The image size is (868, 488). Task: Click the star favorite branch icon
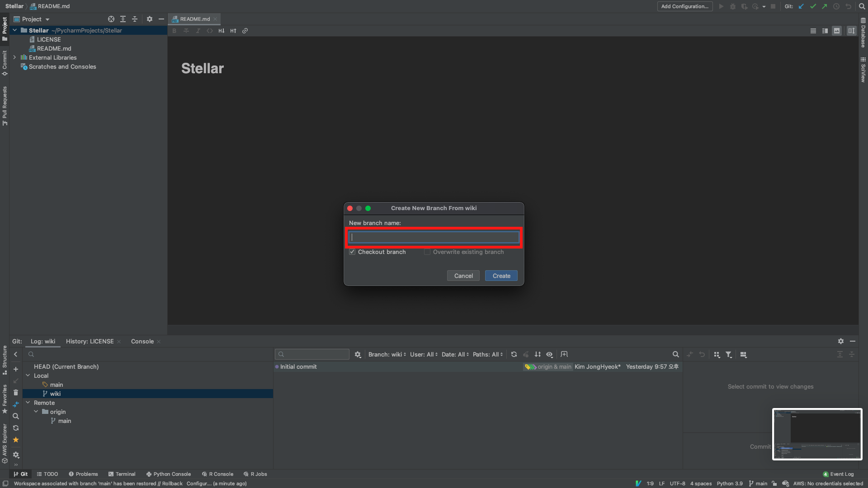tap(16, 440)
